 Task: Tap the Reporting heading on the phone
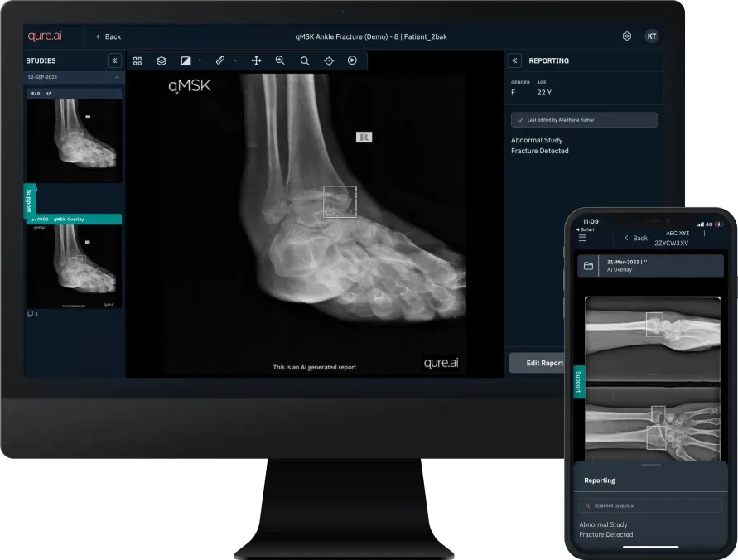(600, 480)
